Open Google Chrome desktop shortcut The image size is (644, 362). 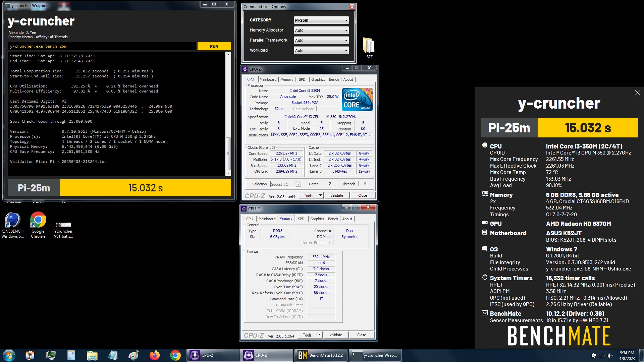pos(38,225)
